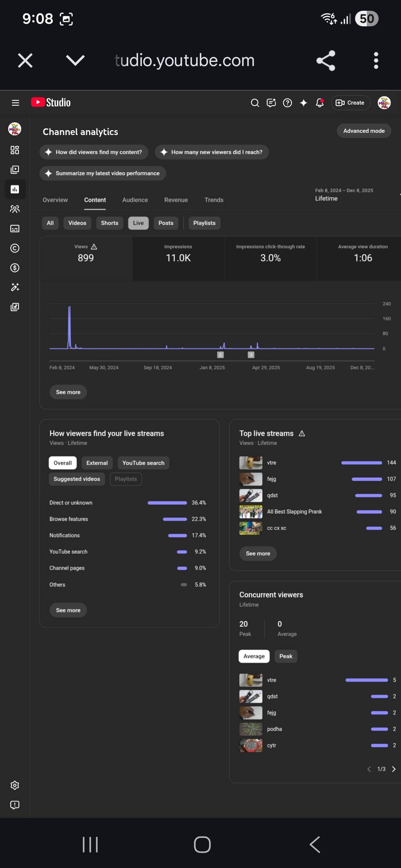Click the search magnifier icon in header
Image resolution: width=401 pixels, height=868 pixels.
(x=255, y=103)
